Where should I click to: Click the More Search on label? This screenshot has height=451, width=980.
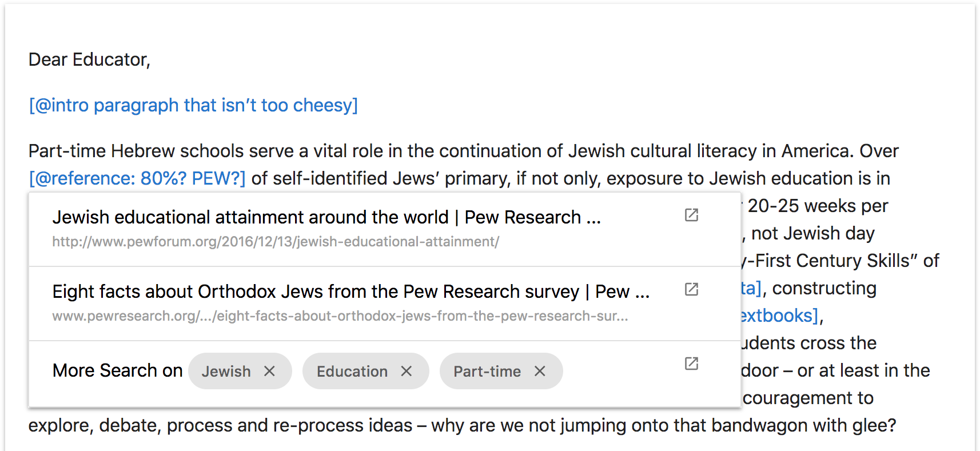[x=117, y=370]
